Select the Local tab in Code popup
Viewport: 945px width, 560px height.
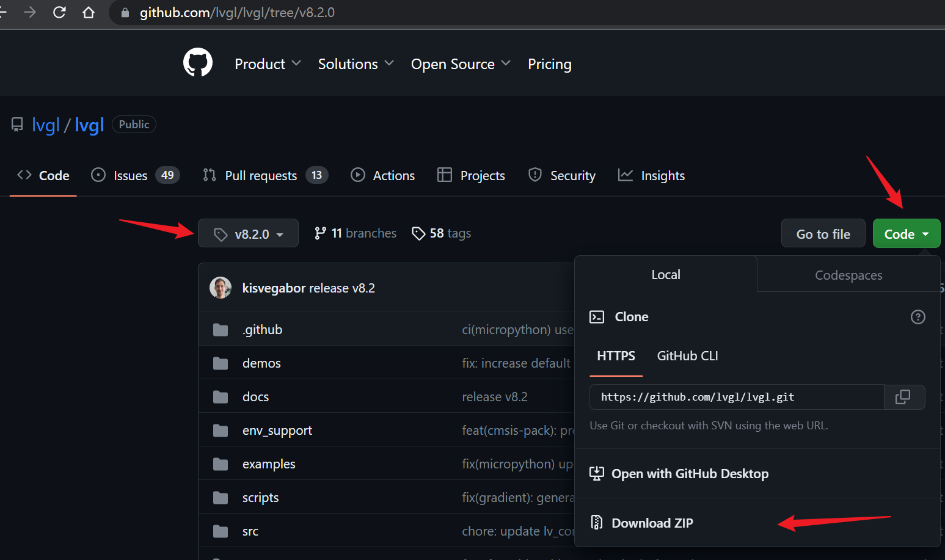click(x=666, y=275)
